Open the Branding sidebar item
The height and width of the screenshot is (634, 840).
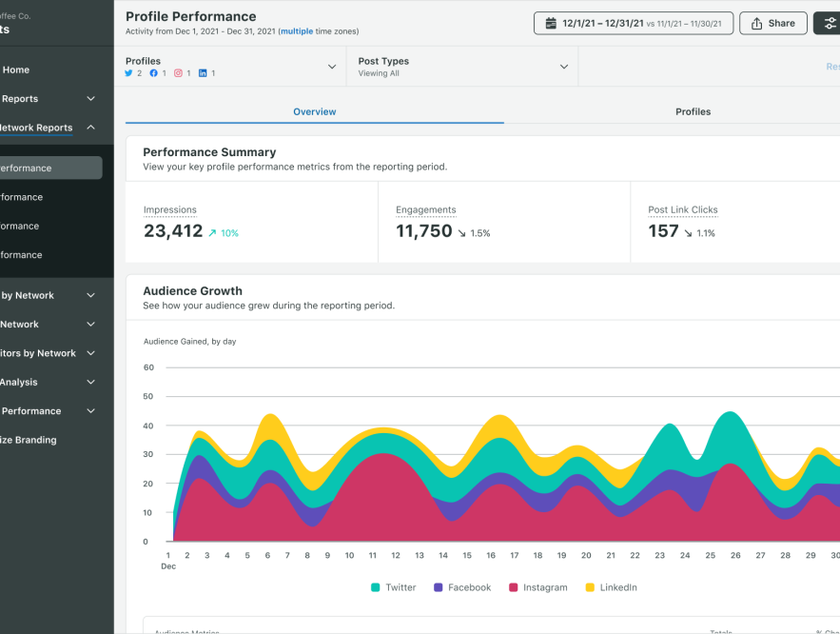[x=29, y=440]
